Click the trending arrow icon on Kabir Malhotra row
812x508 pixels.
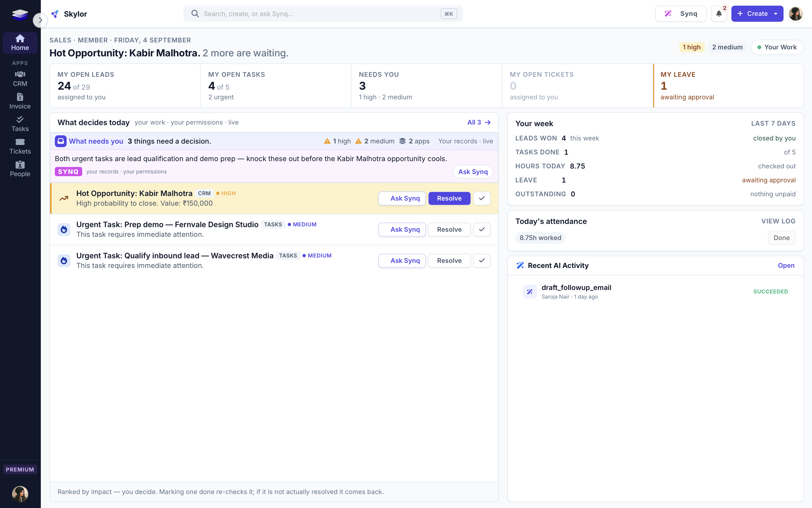(x=64, y=198)
